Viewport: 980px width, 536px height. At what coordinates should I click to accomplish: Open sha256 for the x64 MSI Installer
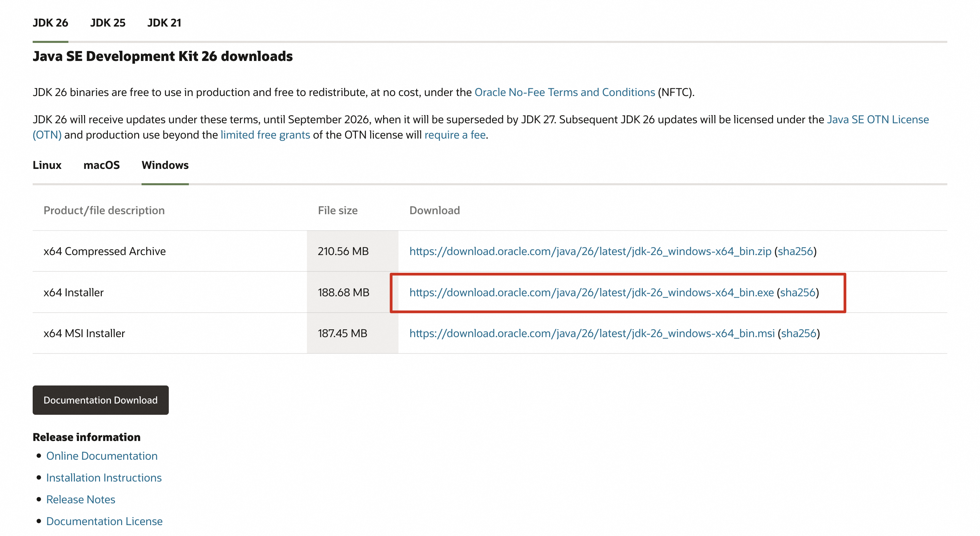[799, 333]
